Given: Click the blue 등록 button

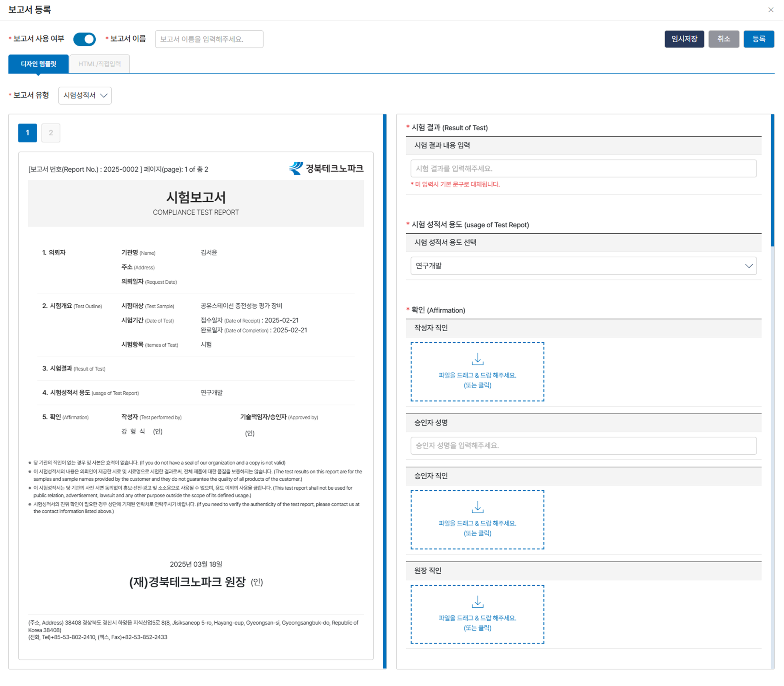Looking at the screenshot, I should [x=758, y=39].
